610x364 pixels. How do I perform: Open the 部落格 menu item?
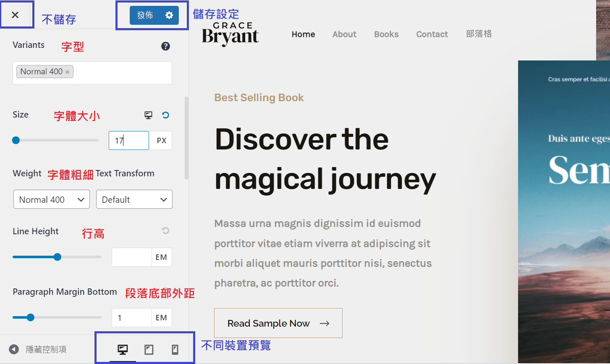[x=479, y=34]
